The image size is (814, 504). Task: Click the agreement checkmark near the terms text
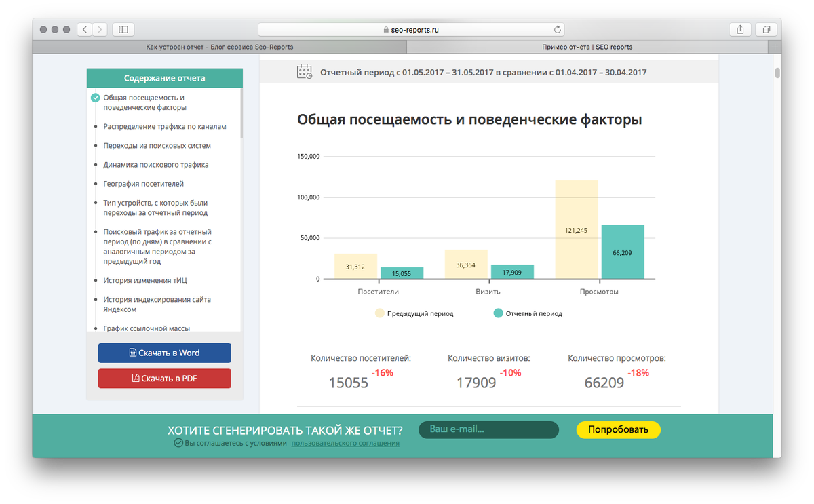point(177,442)
